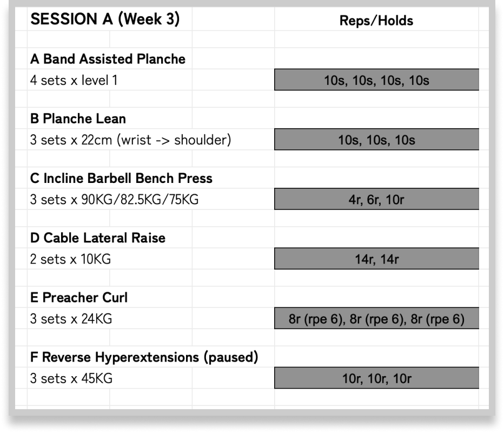This screenshot has height=433, width=504.
Task: Select the gray 8r (rpe 6) reps cell
Action: pos(376,319)
